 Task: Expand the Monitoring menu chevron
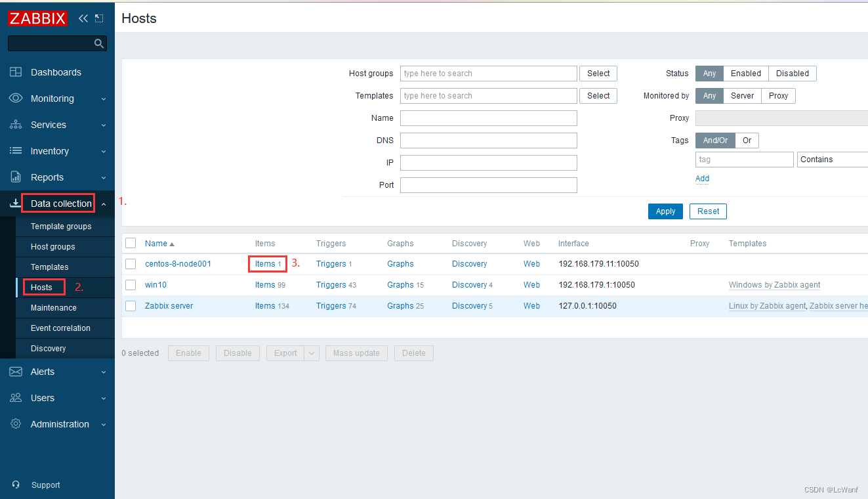[x=104, y=99]
